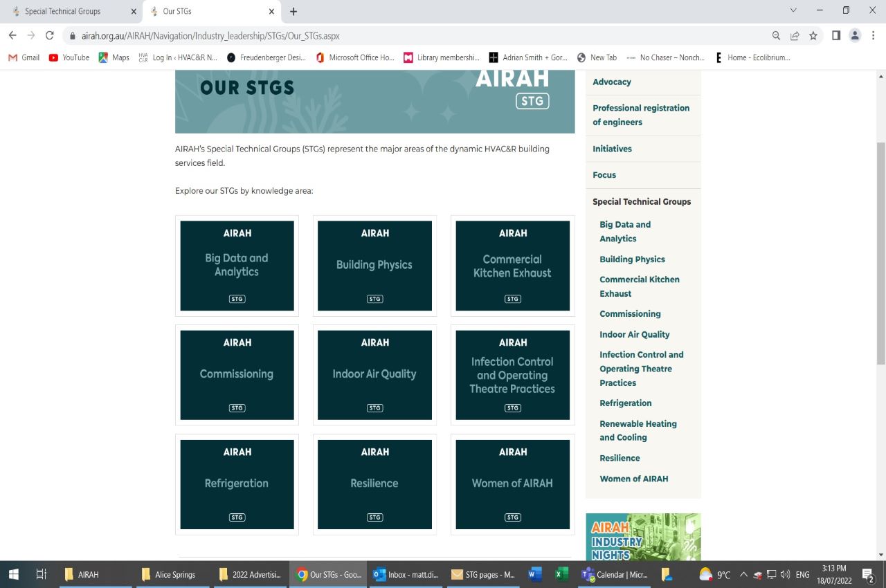
Task: Open Task View on the taskbar
Action: point(41,574)
